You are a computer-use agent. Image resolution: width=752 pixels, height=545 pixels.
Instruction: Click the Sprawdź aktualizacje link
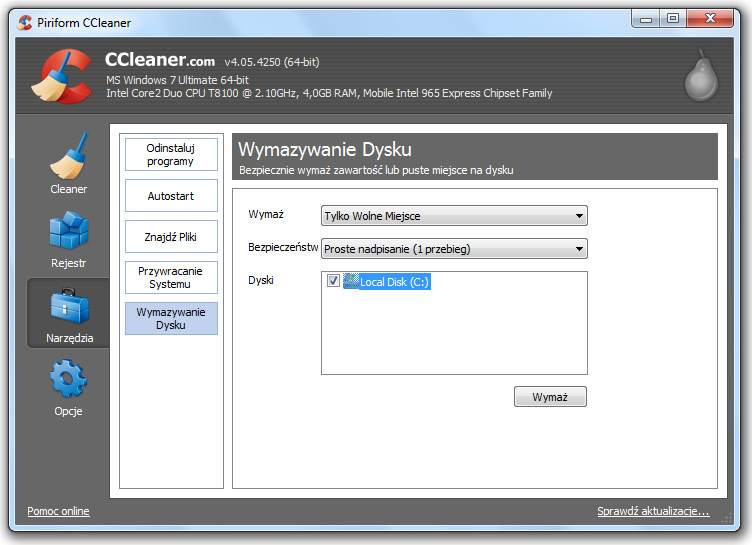tap(653, 511)
